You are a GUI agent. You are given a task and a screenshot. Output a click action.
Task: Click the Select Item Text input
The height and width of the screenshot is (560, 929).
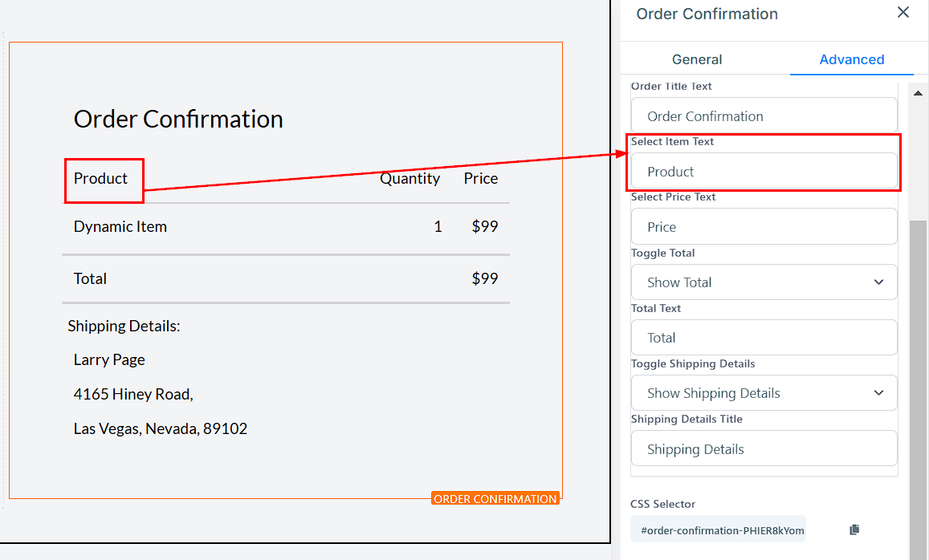point(764,172)
